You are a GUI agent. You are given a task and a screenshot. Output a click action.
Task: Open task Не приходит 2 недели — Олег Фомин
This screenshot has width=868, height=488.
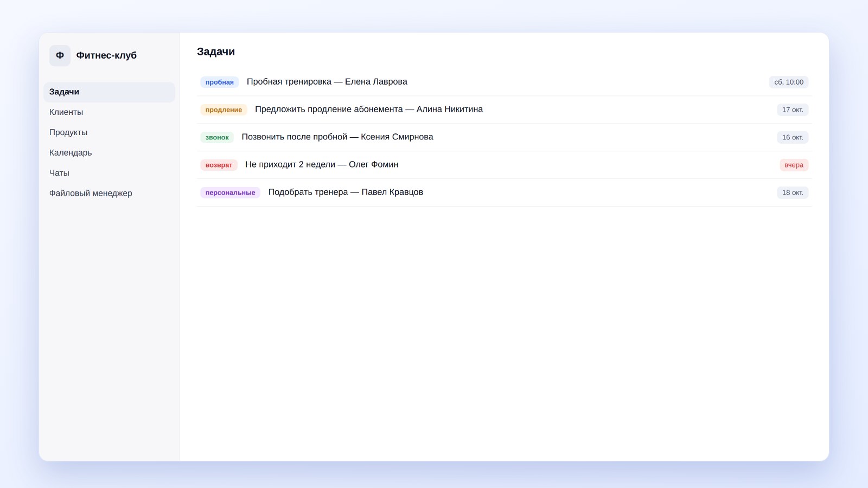click(322, 165)
